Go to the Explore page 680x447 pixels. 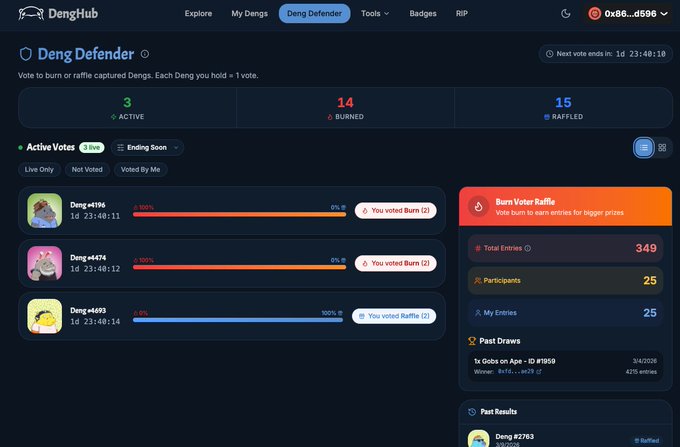(x=198, y=13)
